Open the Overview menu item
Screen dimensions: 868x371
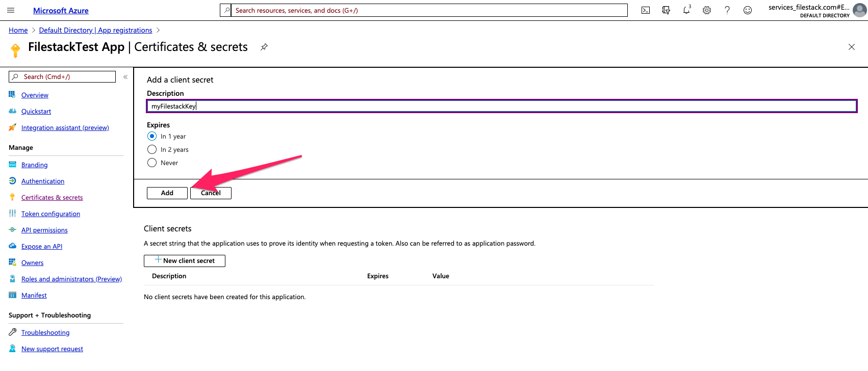pos(35,95)
